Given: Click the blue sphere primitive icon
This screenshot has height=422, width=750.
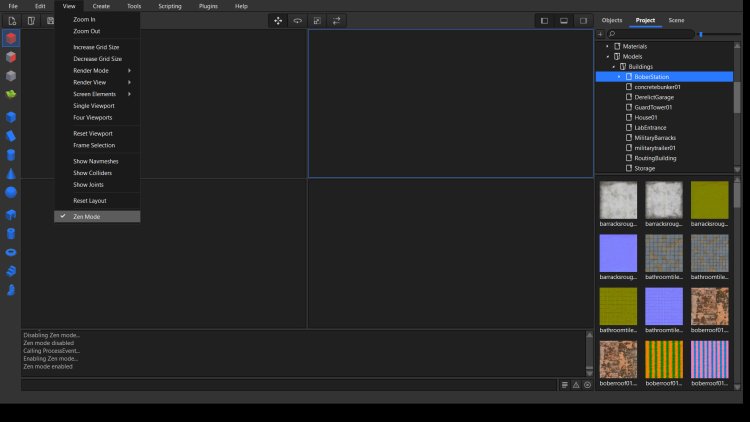Looking at the screenshot, I should coord(11,192).
